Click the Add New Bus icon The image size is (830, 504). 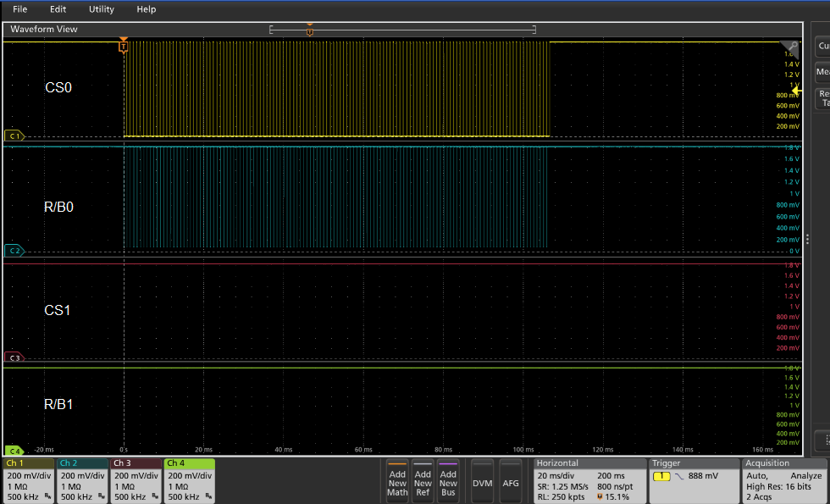(448, 482)
